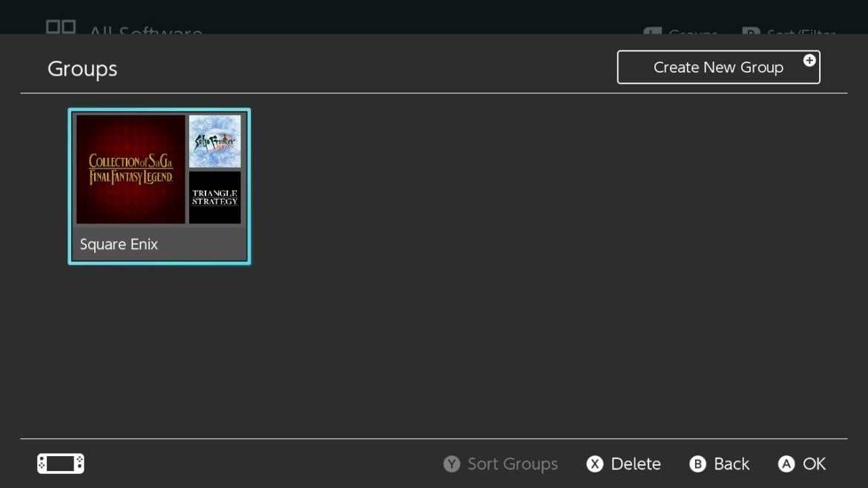Open the All Software view at top
The width and height of the screenshot is (868, 488).
145,30
